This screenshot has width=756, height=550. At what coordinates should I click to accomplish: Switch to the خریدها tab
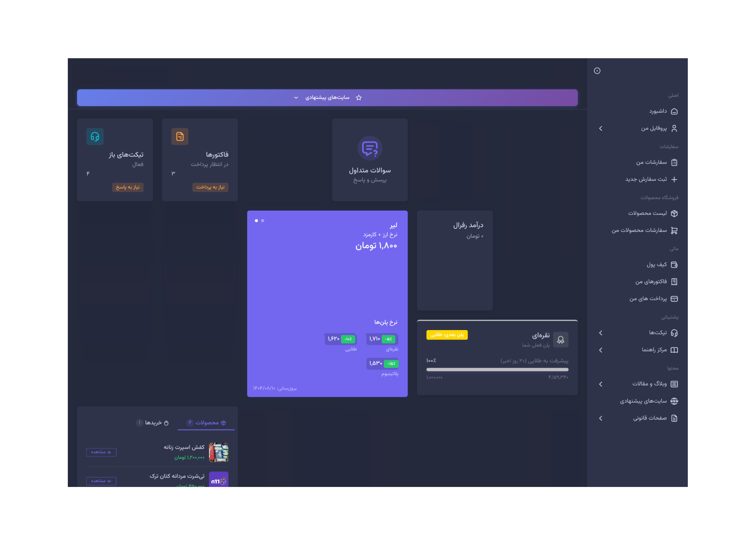pyautogui.click(x=153, y=423)
